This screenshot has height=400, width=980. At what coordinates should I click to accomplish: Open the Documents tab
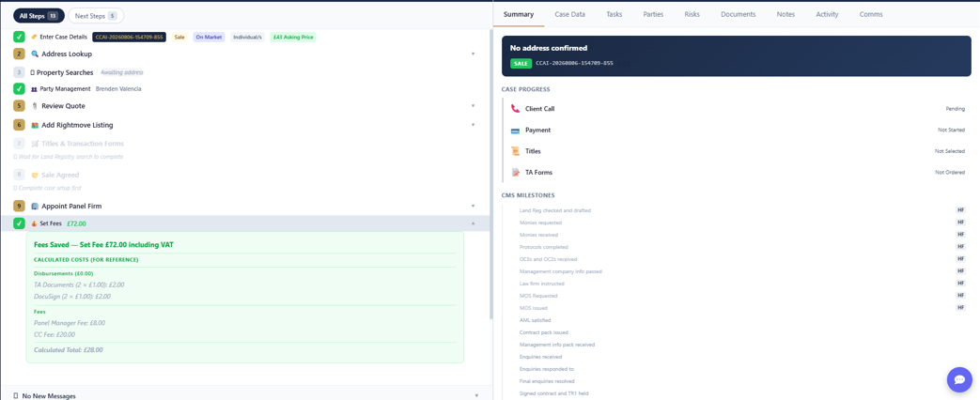739,14
